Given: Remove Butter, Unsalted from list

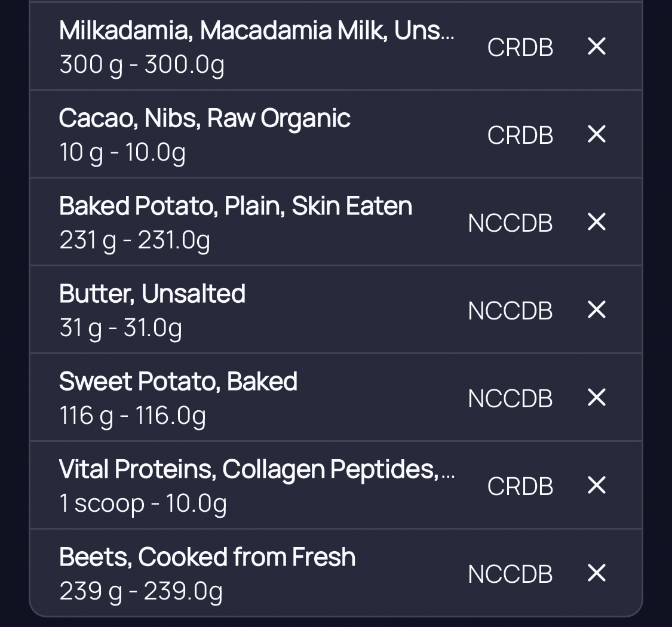Looking at the screenshot, I should [x=596, y=309].
